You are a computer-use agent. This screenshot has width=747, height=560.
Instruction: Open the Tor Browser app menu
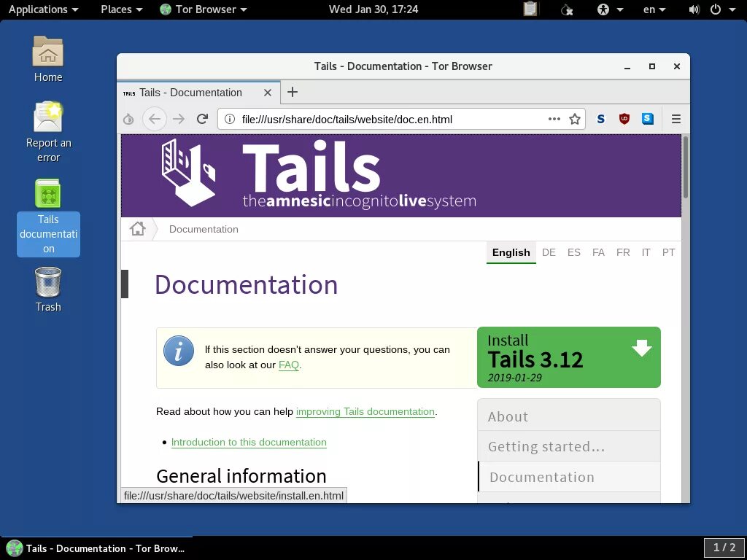(x=204, y=9)
